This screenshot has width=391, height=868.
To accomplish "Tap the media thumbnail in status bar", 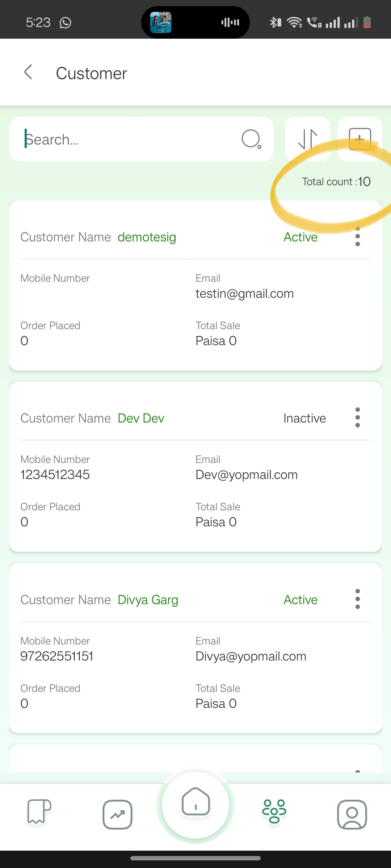I will click(x=161, y=22).
